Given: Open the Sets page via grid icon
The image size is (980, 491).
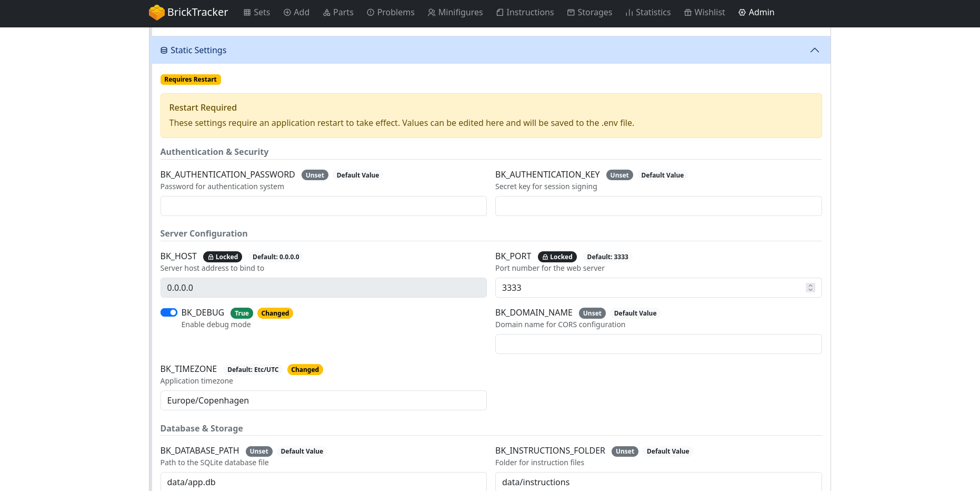Looking at the screenshot, I should [247, 13].
